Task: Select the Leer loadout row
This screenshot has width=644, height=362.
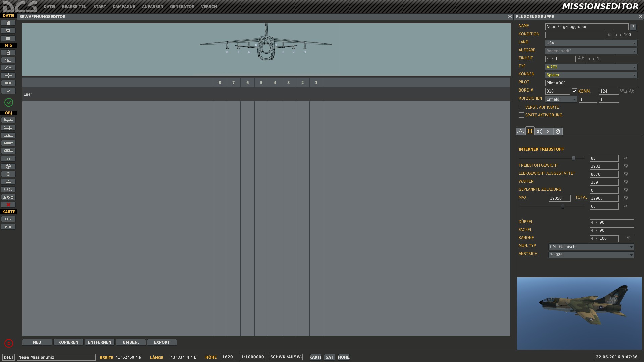Action: point(266,94)
